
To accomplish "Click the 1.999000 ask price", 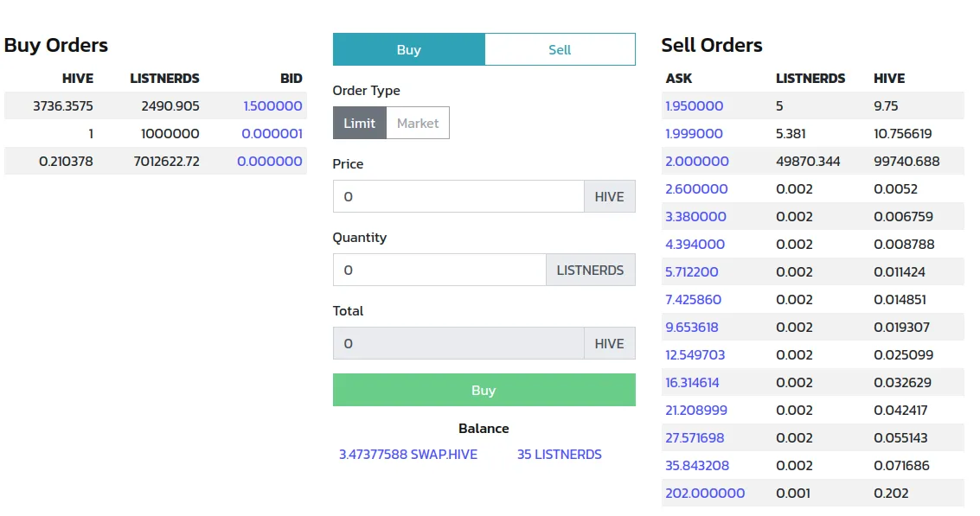I will [694, 134].
